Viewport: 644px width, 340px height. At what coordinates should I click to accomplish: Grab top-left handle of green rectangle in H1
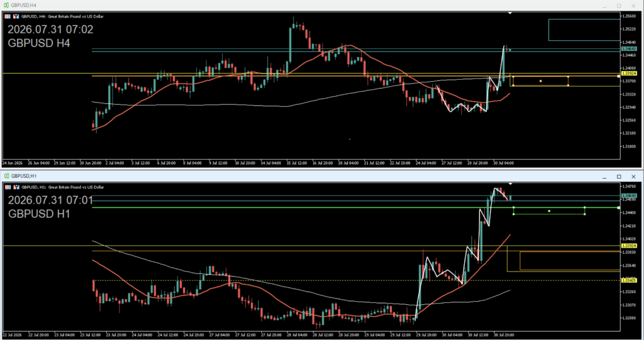[513, 208]
